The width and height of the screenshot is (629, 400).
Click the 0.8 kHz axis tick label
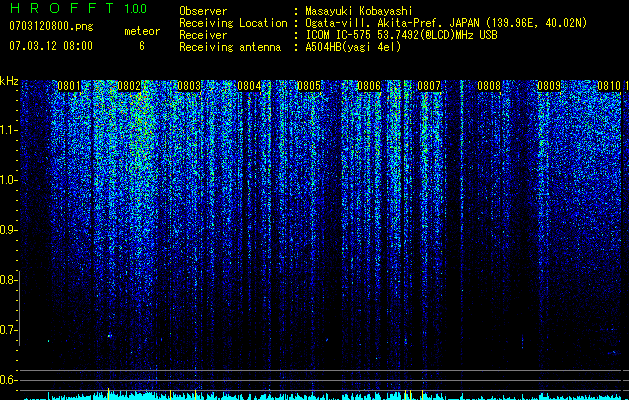(x=7, y=280)
